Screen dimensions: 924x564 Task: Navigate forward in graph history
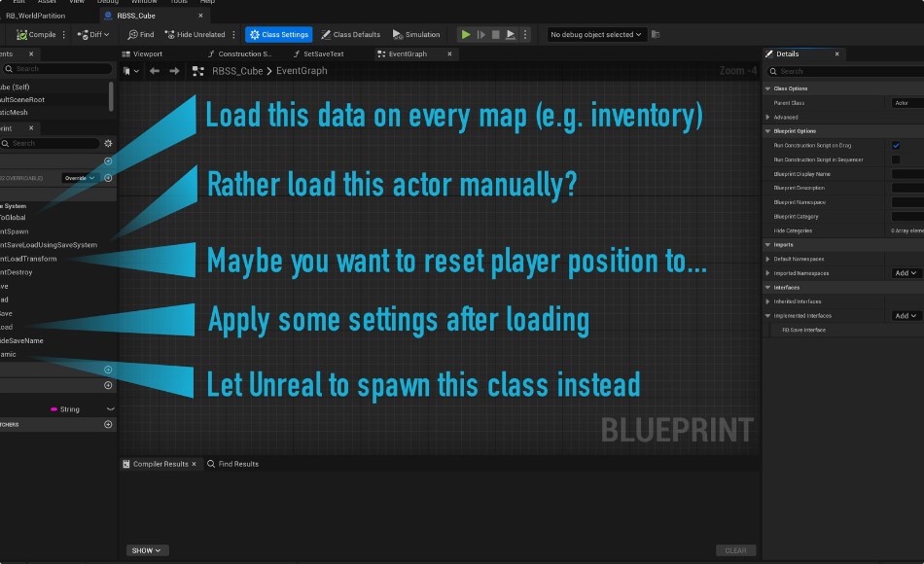[174, 71]
